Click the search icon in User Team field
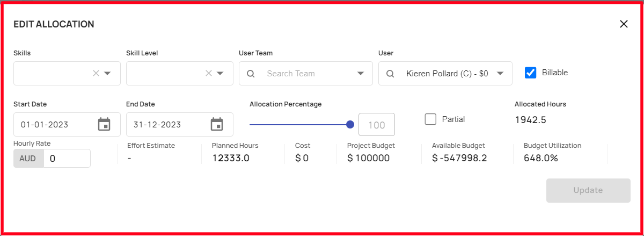The width and height of the screenshot is (644, 236). [251, 74]
